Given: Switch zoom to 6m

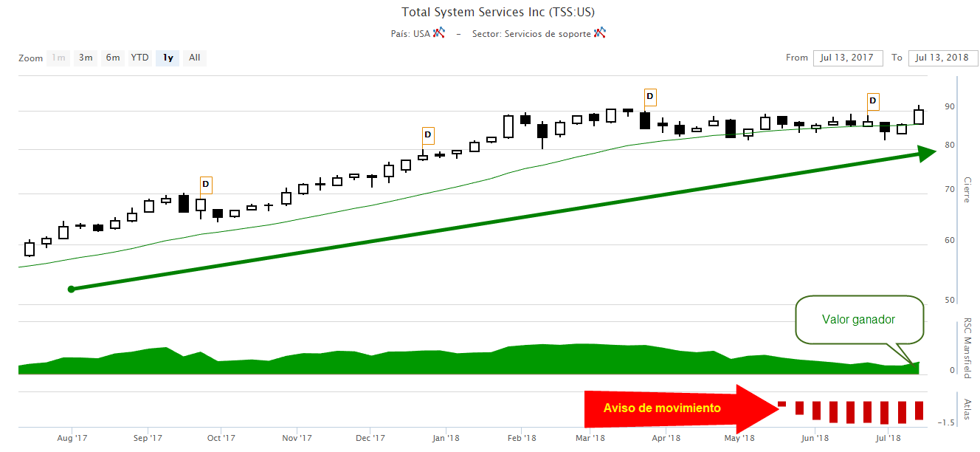Looking at the screenshot, I should (x=112, y=58).
